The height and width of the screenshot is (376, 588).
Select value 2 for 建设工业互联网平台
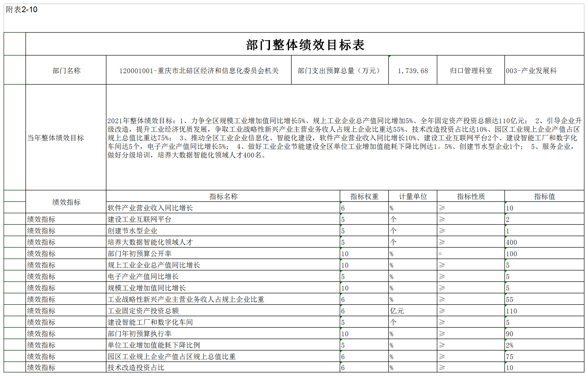click(544, 219)
